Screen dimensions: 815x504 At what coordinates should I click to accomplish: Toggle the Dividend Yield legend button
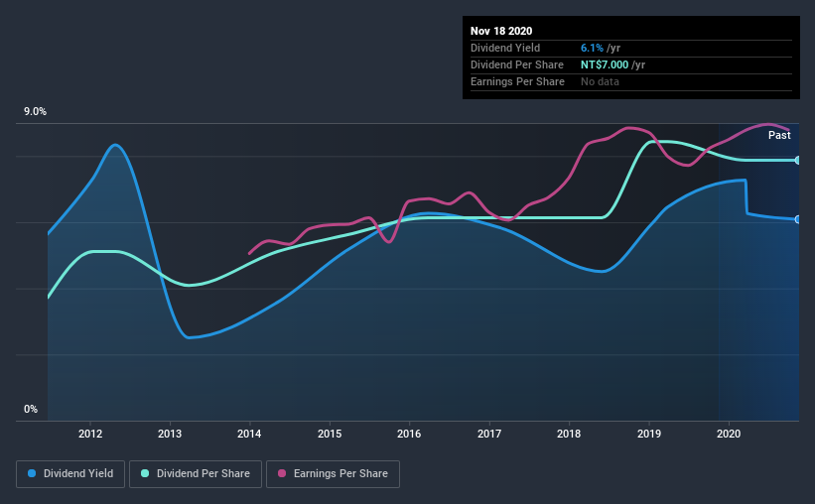[x=70, y=474]
